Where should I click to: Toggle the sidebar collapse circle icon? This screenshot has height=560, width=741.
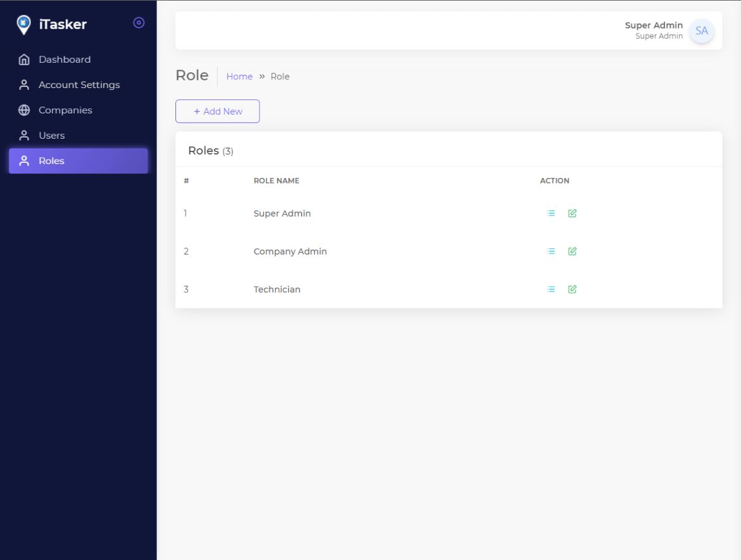pos(139,23)
